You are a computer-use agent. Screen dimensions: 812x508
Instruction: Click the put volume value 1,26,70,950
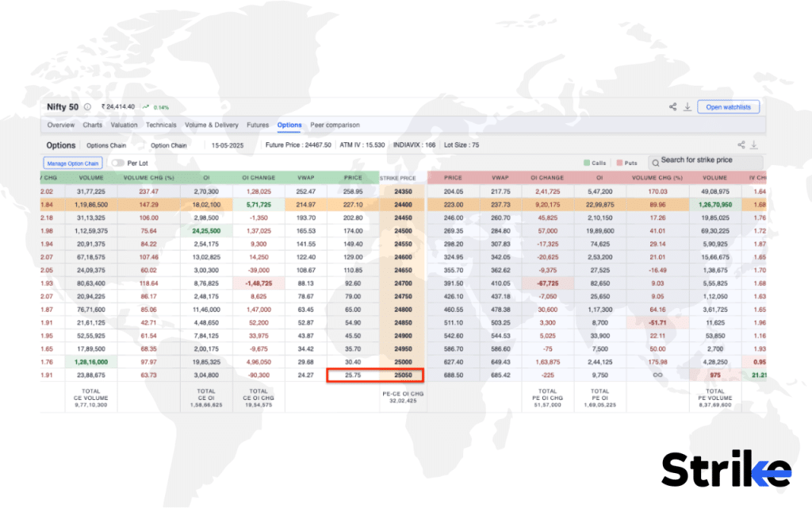[715, 205]
